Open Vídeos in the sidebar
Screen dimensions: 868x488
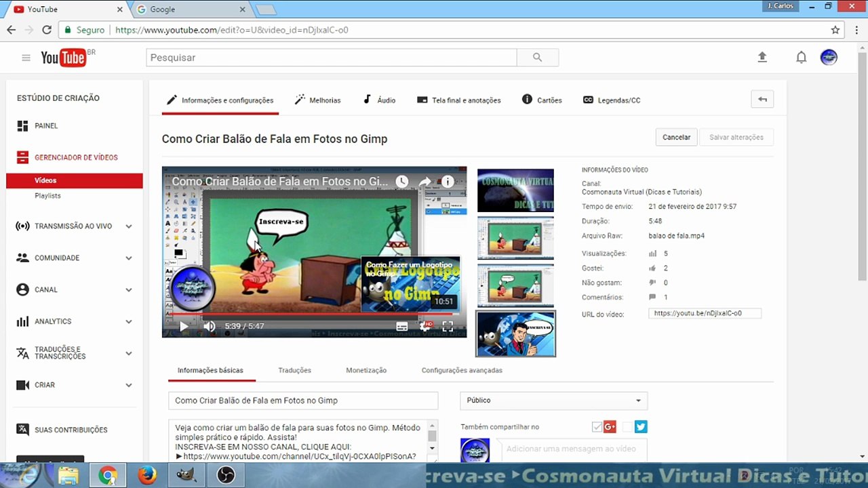pyautogui.click(x=75, y=181)
